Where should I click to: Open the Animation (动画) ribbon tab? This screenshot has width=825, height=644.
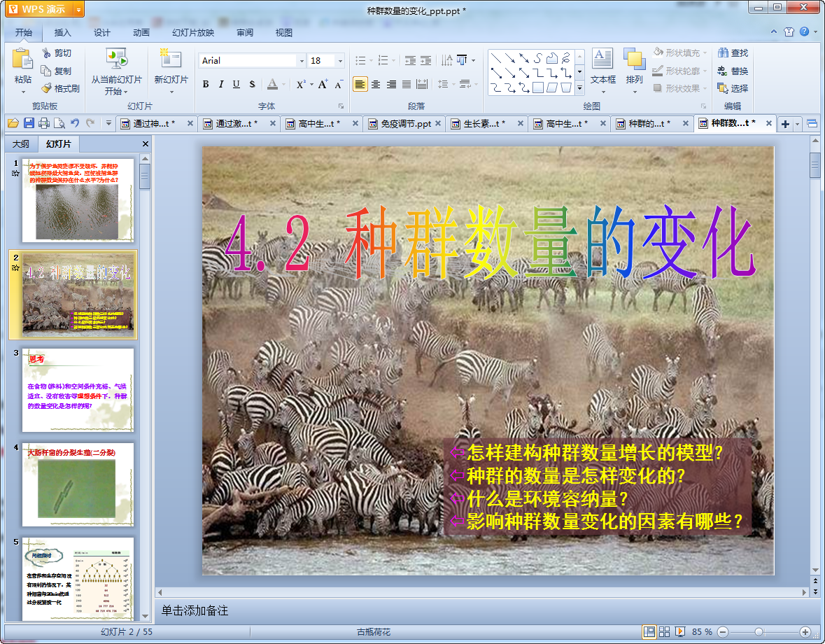click(141, 33)
